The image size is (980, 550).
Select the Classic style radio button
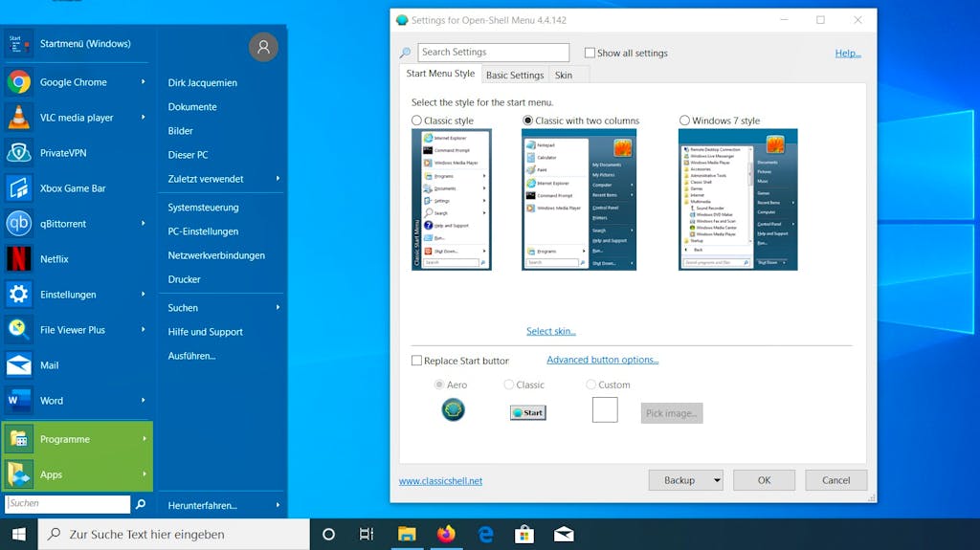pyautogui.click(x=416, y=120)
